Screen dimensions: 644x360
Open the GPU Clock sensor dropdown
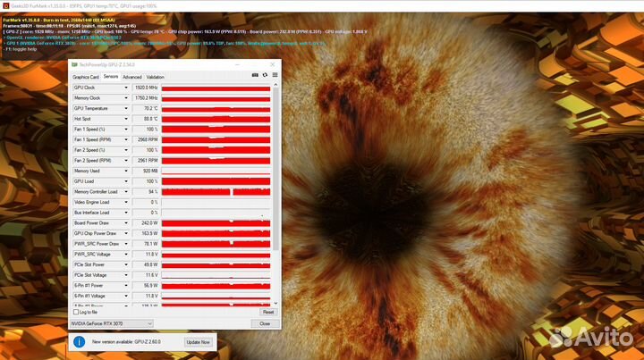(126, 88)
